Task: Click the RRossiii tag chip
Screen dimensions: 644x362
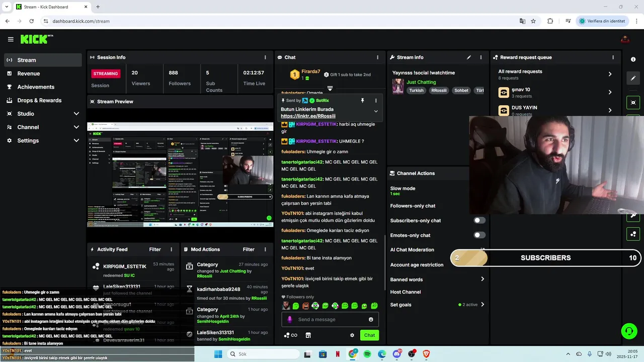Action: [x=439, y=90]
